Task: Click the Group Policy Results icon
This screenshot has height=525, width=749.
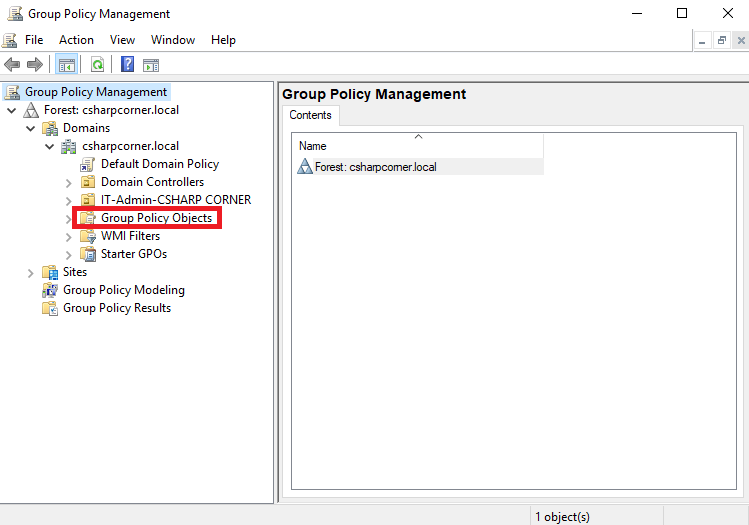Action: [50, 309]
